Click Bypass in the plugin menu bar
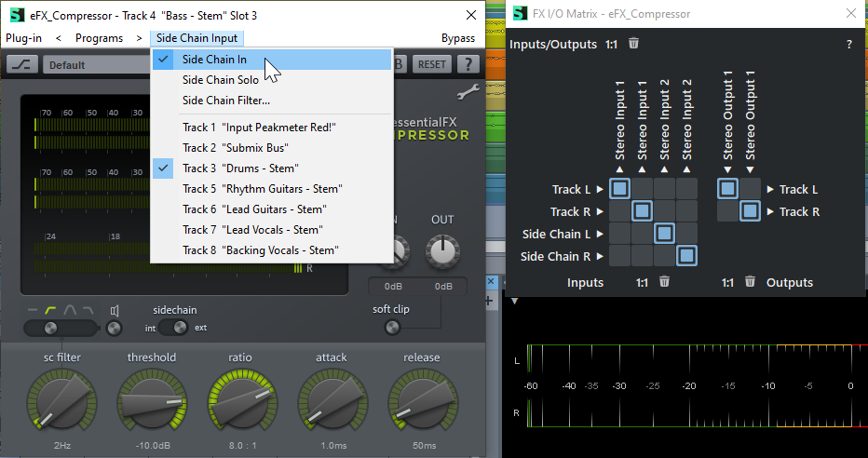This screenshot has height=458, width=868. pos(458,38)
